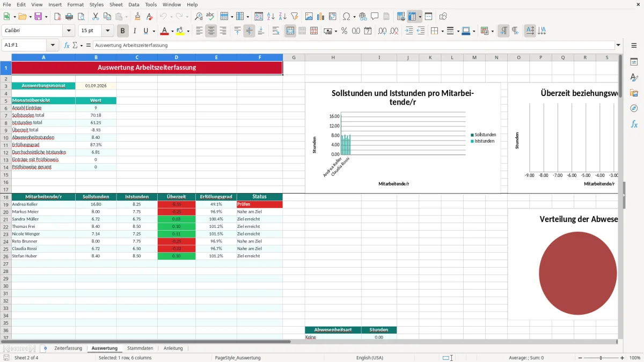644x362 pixels.
Task: Switch to the Zeiterfassung sheet tab
Action: click(68, 348)
